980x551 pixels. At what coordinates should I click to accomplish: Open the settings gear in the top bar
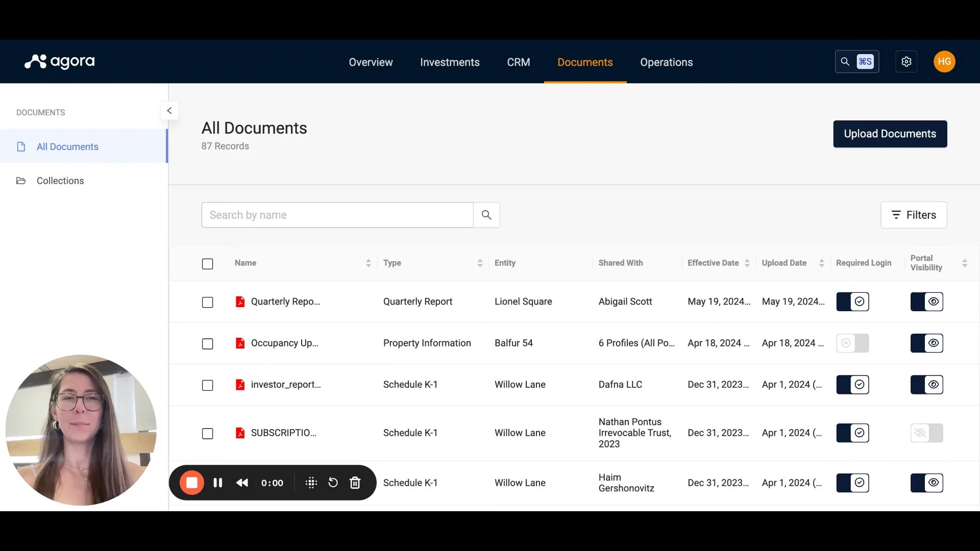[906, 61]
